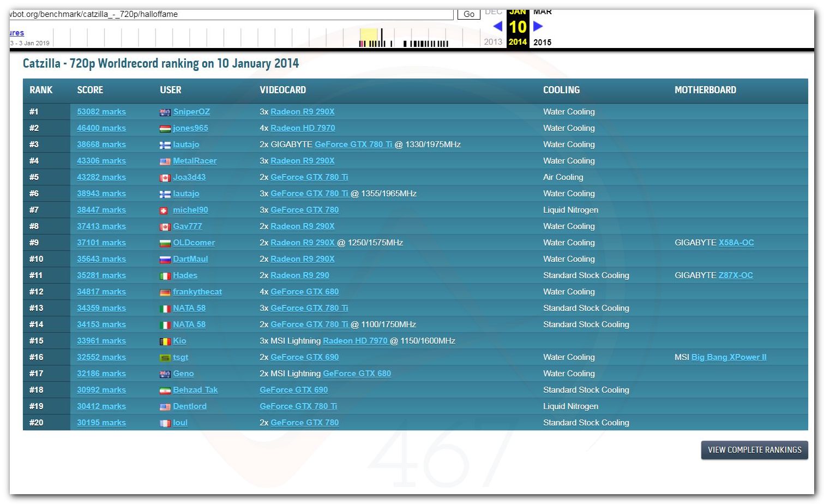The width and height of the screenshot is (824, 504).
Task: Click the Bulgarian flag beside OLDcomer
Action: pyautogui.click(x=165, y=243)
